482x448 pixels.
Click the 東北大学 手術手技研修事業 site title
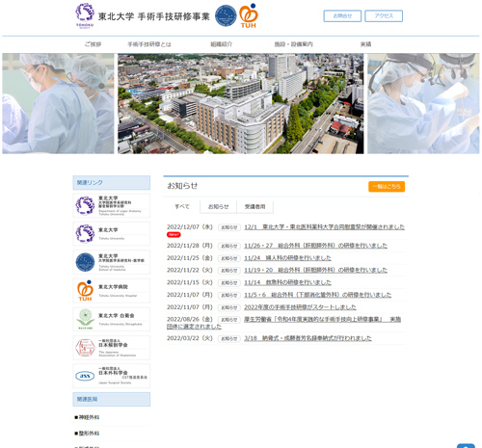[x=154, y=16]
